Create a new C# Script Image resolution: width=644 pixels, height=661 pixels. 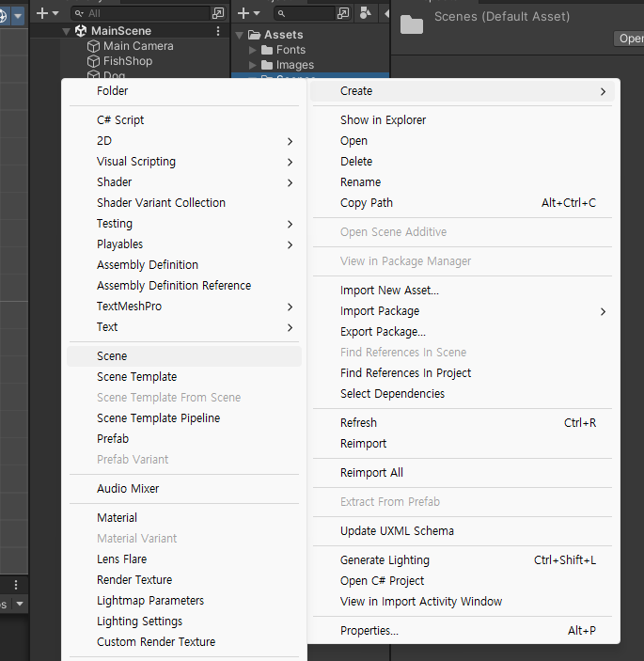tap(184, 120)
